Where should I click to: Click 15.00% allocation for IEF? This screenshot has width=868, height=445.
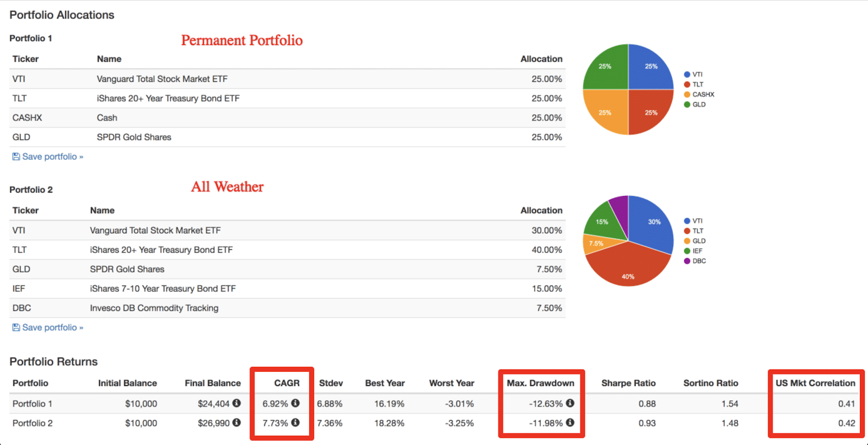[547, 289]
